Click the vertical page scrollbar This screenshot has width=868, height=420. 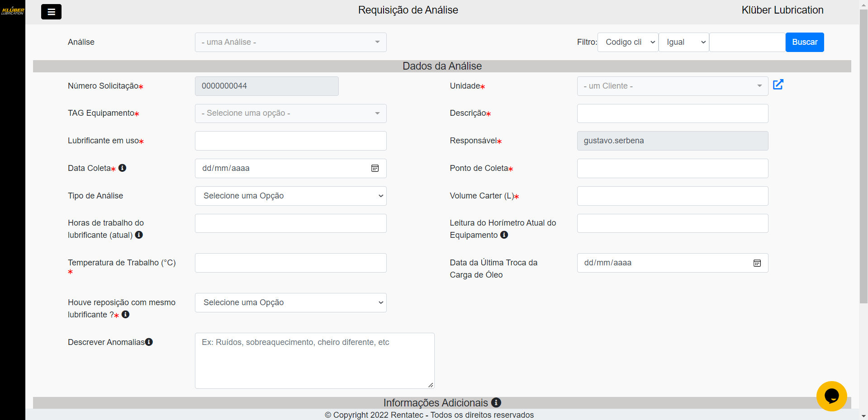863,158
